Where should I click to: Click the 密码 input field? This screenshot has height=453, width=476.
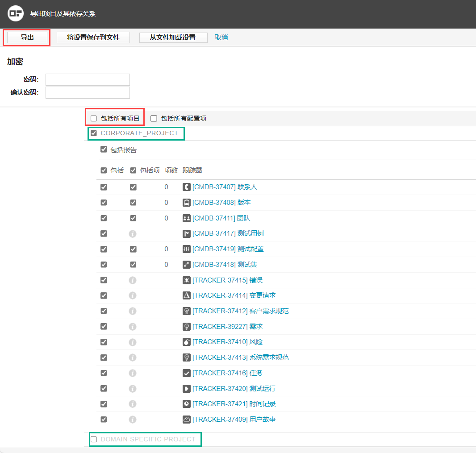[88, 79]
